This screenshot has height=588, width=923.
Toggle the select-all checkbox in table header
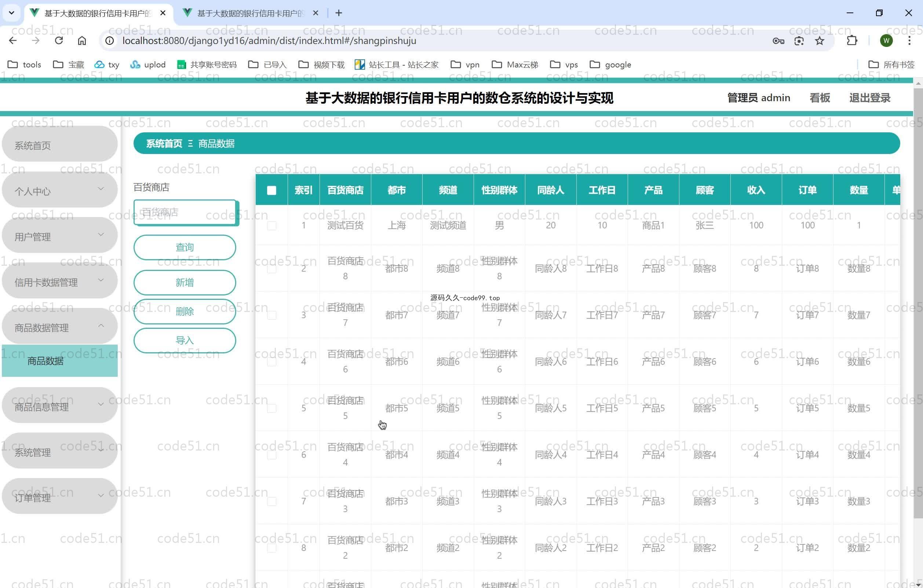(271, 190)
